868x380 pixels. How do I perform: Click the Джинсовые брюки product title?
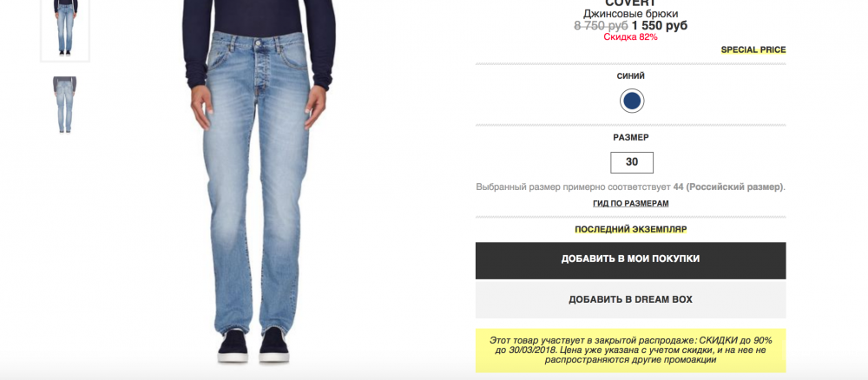pos(630,14)
